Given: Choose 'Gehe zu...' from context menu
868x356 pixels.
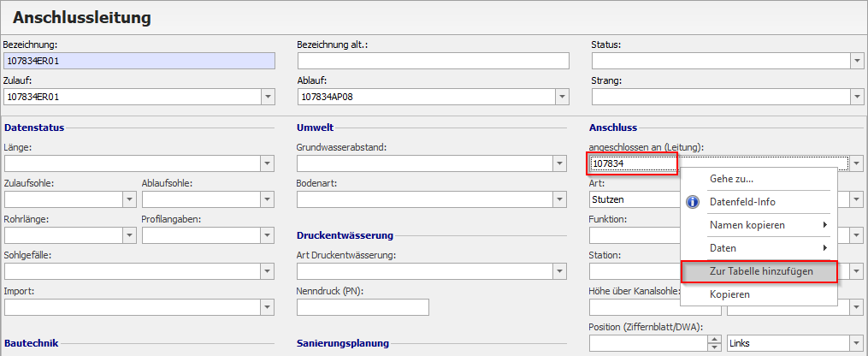Looking at the screenshot, I should [x=731, y=179].
